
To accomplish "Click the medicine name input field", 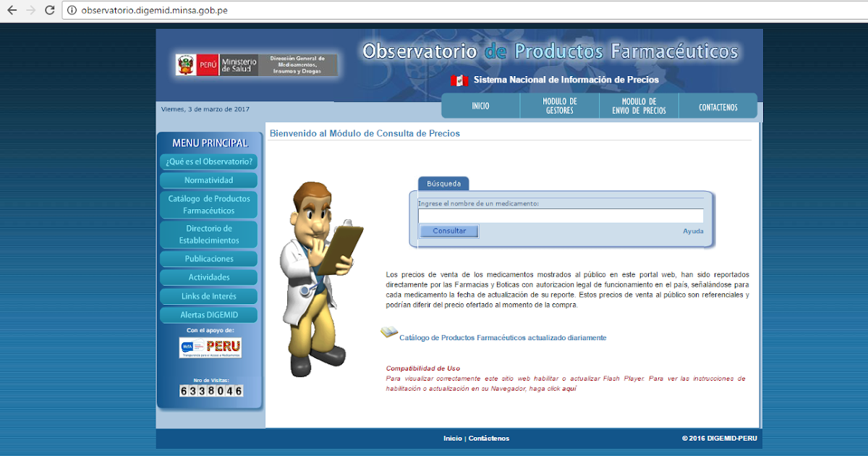I will coord(561,215).
